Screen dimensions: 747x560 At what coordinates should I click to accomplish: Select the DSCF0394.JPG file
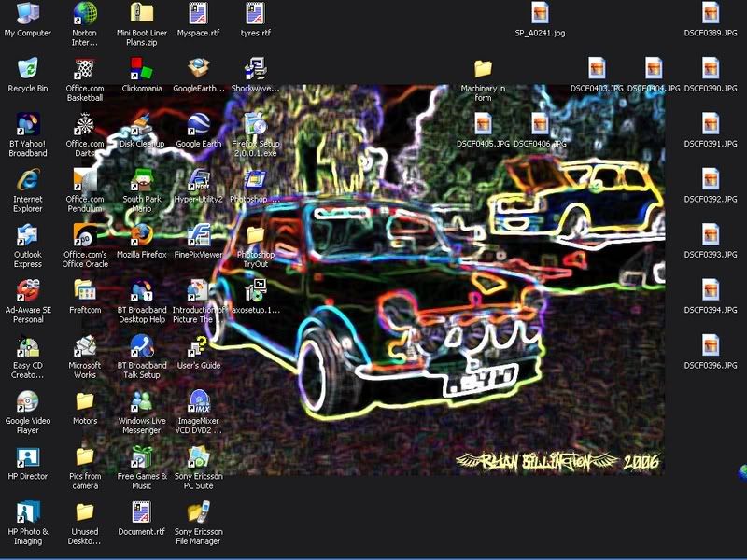tap(711, 290)
